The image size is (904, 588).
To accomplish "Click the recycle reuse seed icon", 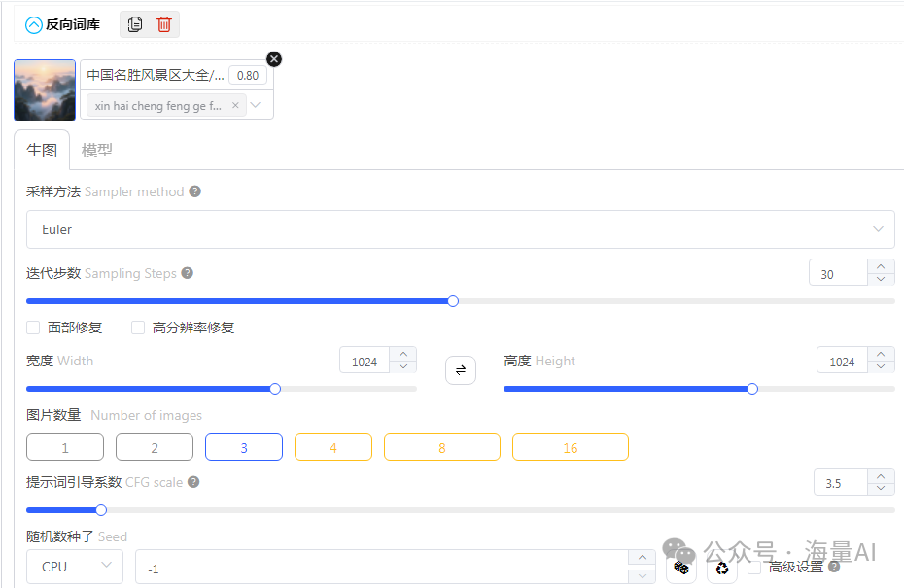I will pyautogui.click(x=721, y=569).
